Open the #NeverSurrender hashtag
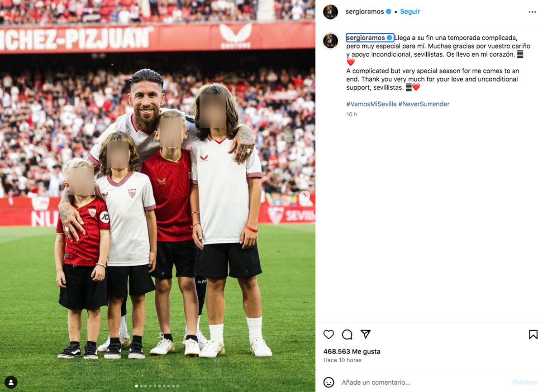Image resolution: width=543 pixels, height=392 pixels. 424,104
